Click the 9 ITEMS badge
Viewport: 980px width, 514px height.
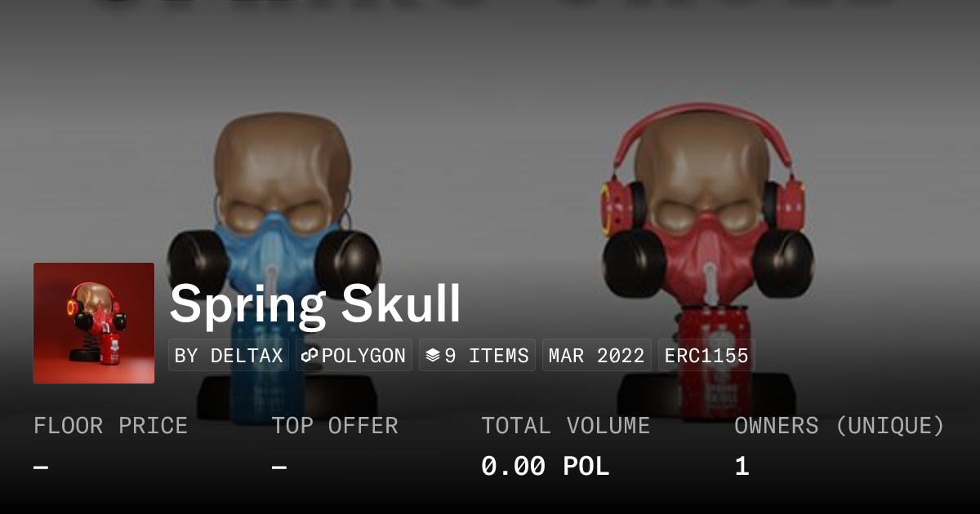477,356
